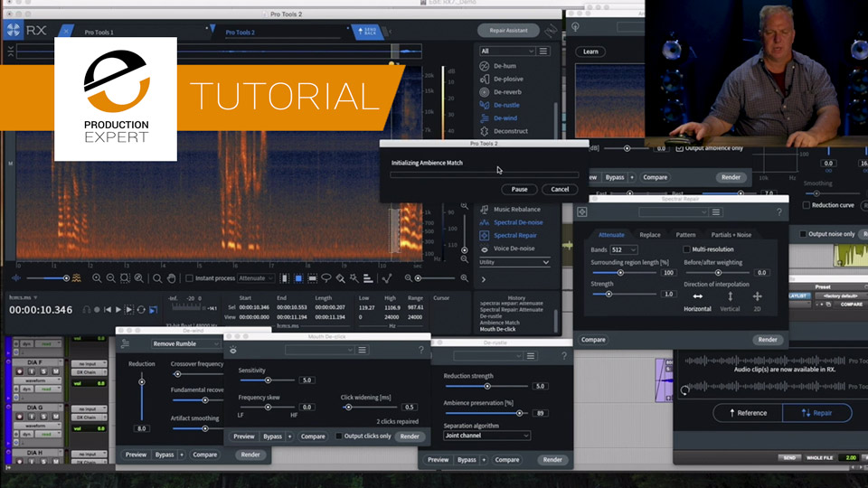Select the harmonics selection tool
Screen dimensions: 868x488
(x=368, y=278)
